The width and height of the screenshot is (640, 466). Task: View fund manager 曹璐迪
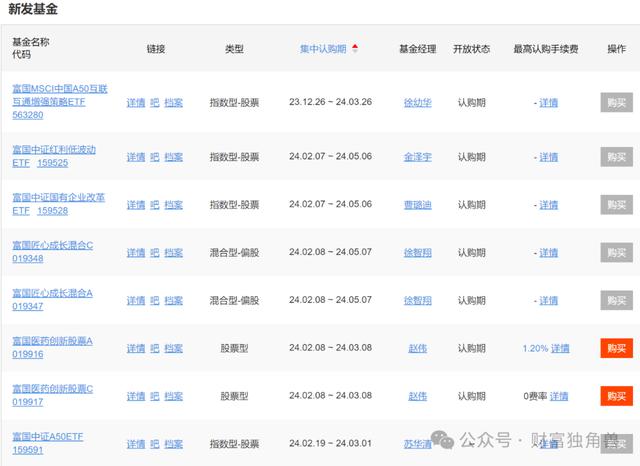tap(418, 204)
